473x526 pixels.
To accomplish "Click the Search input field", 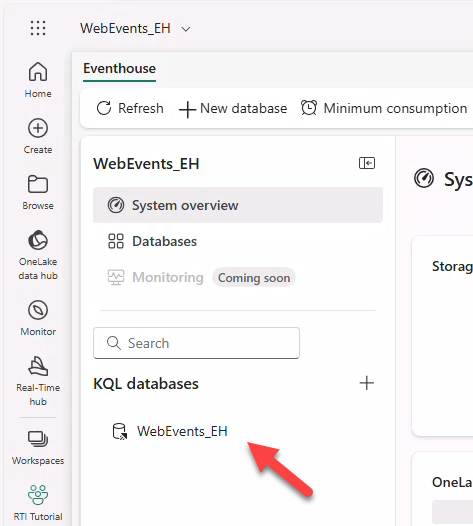I will [196, 343].
